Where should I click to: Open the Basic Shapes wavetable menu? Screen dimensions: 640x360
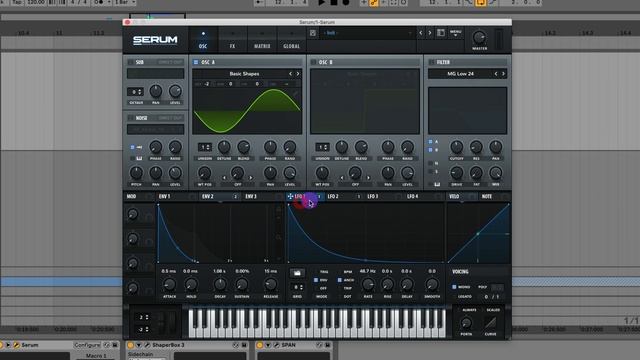[x=244, y=74]
